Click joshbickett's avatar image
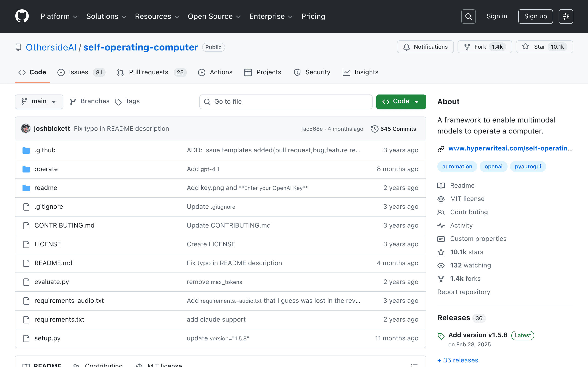This screenshot has height=367, width=588. tap(26, 128)
